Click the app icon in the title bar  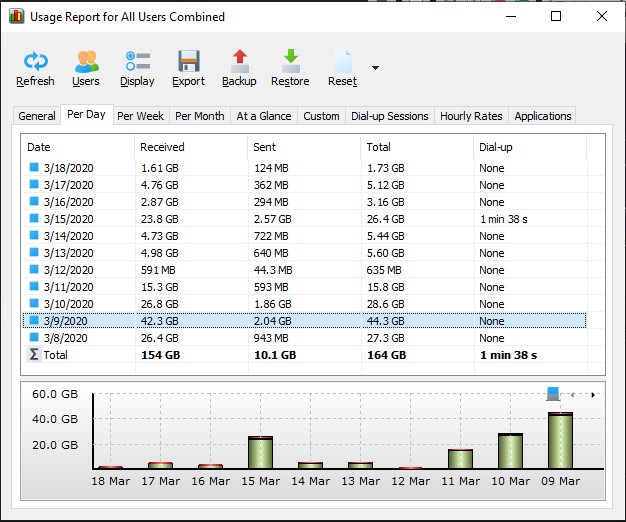[16, 16]
